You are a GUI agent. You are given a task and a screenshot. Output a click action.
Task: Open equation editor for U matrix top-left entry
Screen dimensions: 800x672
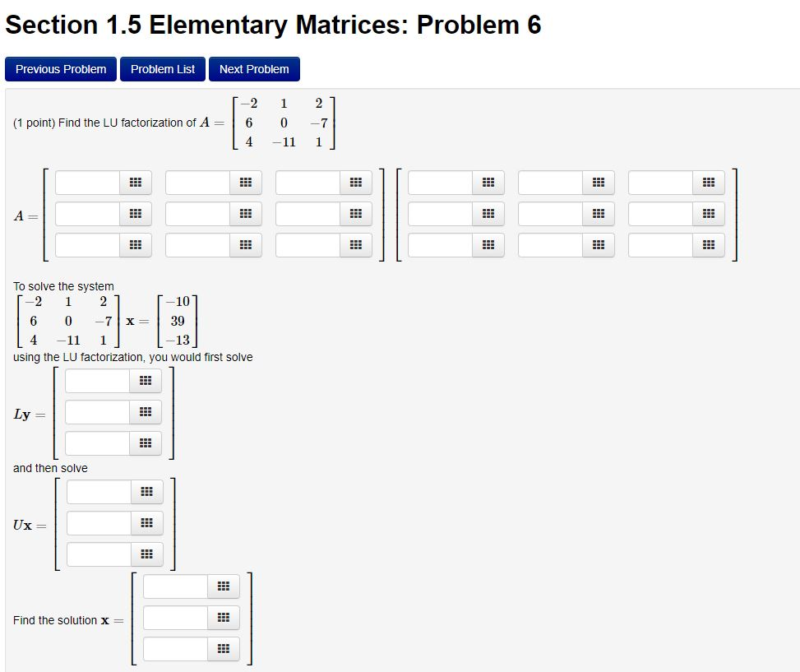[488, 183]
